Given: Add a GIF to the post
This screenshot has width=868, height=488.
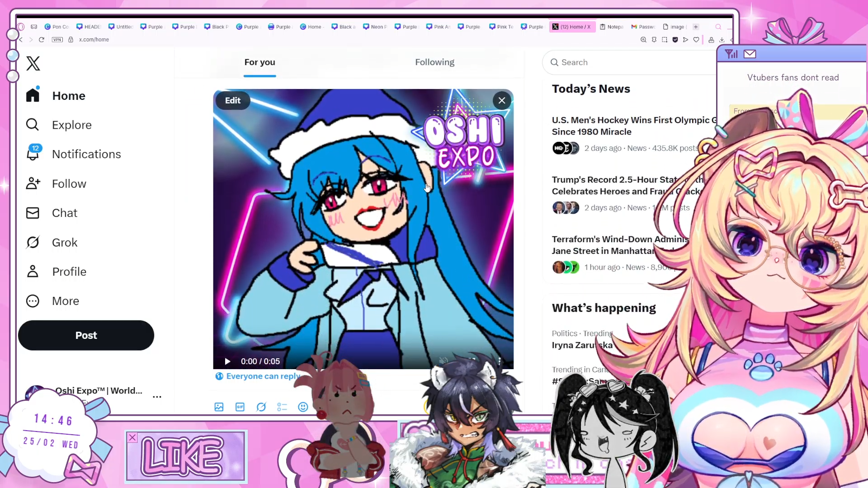Looking at the screenshot, I should [x=240, y=407].
